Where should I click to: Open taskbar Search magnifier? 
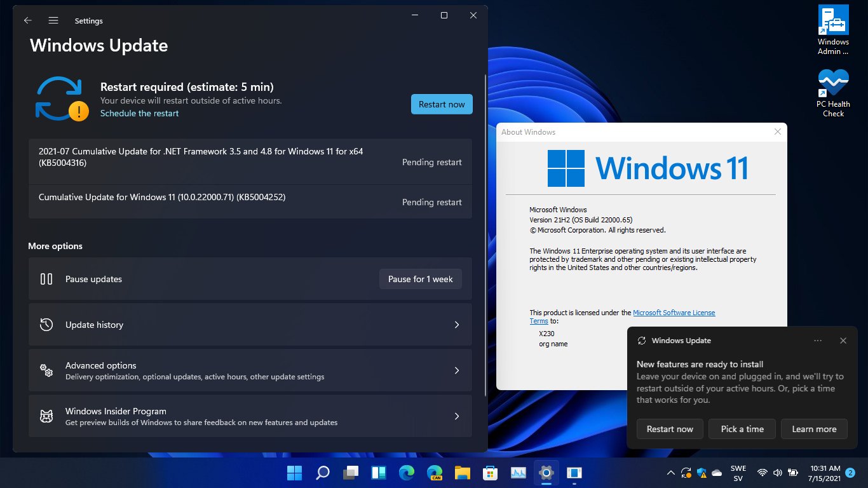323,473
